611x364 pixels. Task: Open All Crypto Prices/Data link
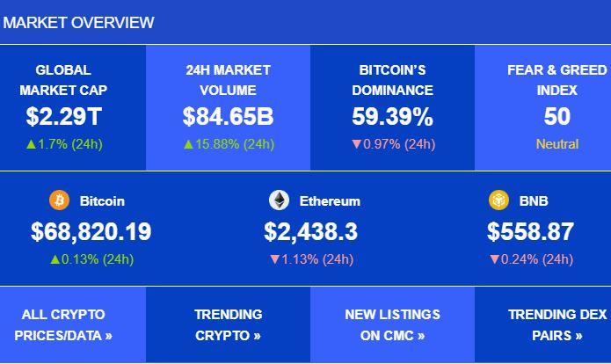coord(64,324)
